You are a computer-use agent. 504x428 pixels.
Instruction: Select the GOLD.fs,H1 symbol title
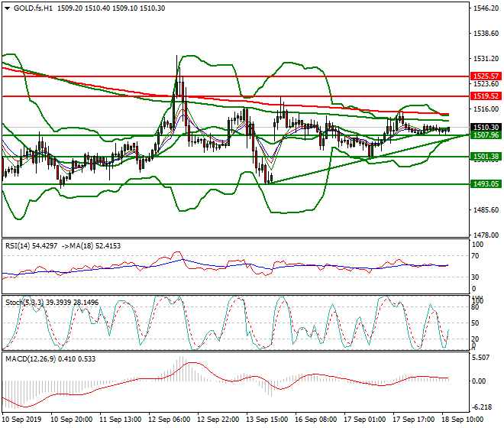tap(33, 8)
